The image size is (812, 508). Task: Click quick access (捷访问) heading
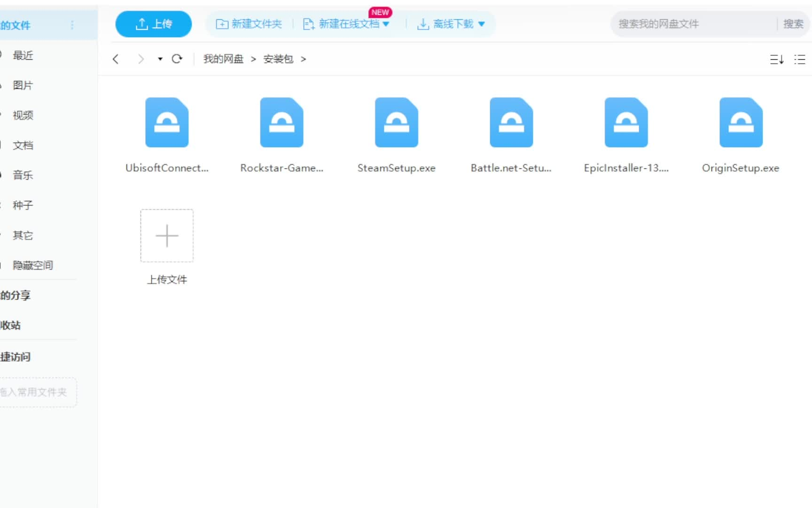(16, 357)
